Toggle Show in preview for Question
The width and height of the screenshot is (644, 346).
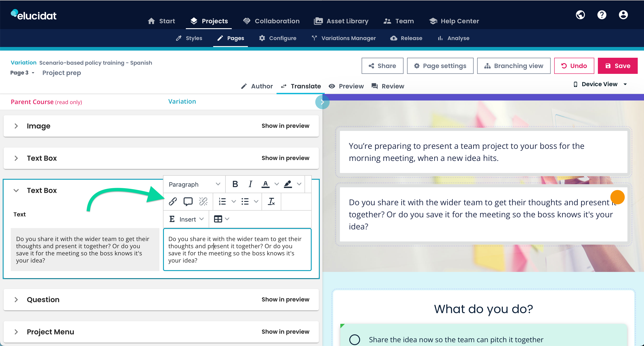point(285,299)
